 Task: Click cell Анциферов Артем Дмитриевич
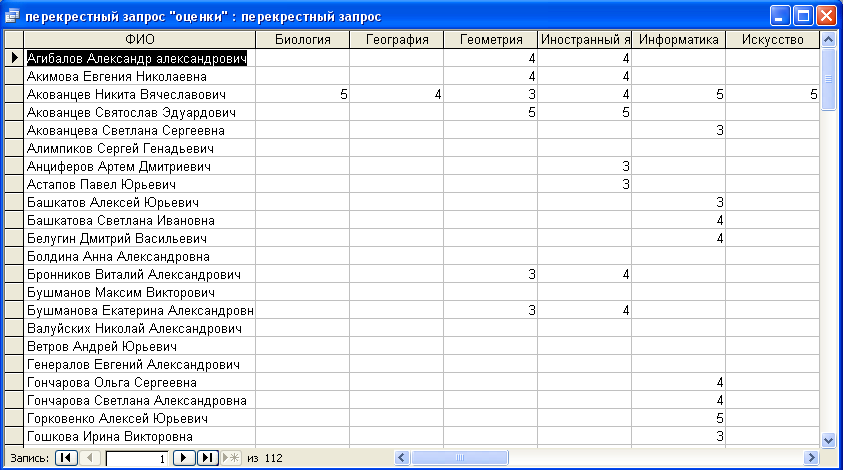click(x=139, y=166)
